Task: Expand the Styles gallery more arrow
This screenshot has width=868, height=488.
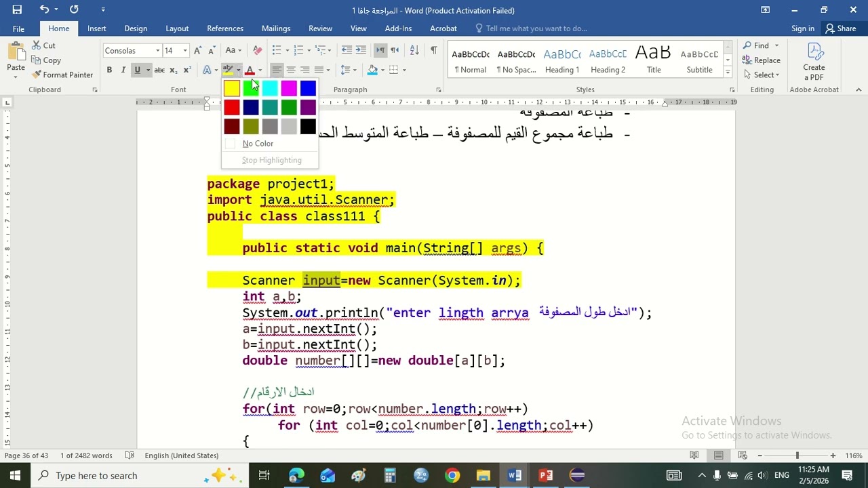Action: click(x=728, y=73)
